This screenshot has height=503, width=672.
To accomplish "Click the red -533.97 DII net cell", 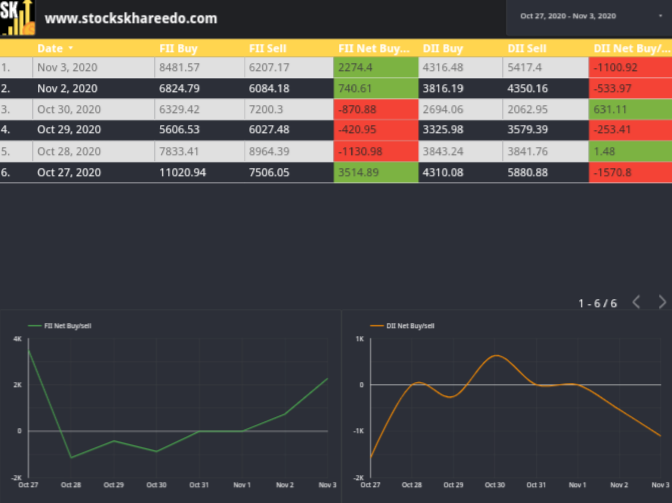I will (630, 88).
